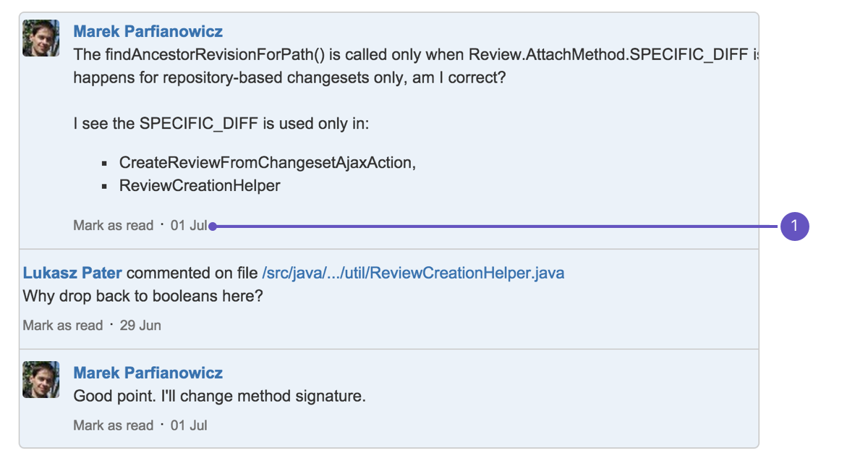
Task: Mark Lukasz Pater's comment as read
Action: [63, 326]
